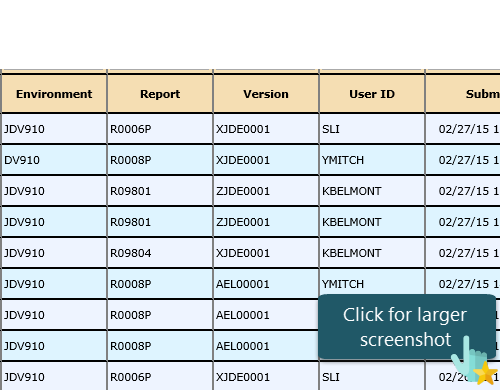Select the Report column header
The width and height of the screenshot is (500, 390).
point(160,94)
